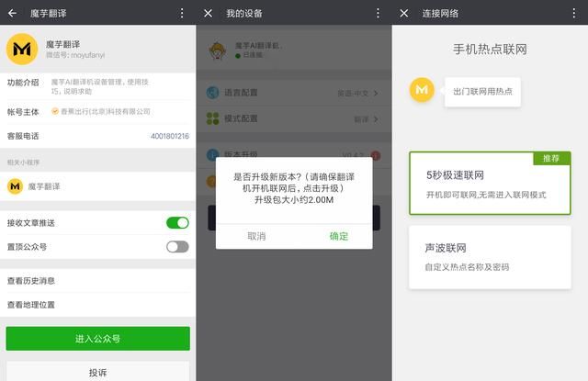Expand 模式配置 row chevron

(x=376, y=119)
